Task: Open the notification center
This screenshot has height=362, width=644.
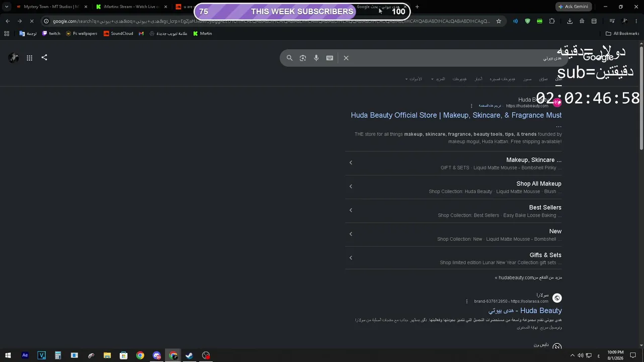Action: 634,355
